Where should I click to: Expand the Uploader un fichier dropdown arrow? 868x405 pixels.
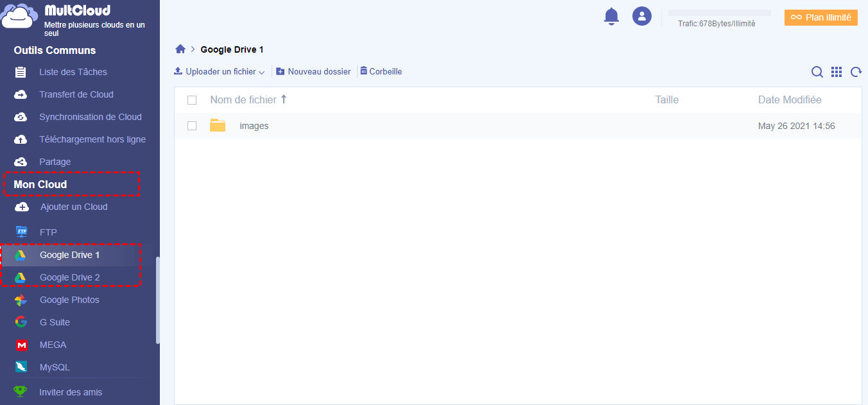click(262, 73)
